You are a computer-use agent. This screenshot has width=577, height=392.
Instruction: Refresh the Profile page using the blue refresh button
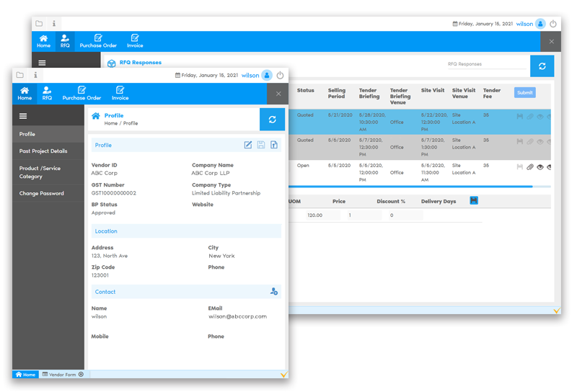(272, 119)
